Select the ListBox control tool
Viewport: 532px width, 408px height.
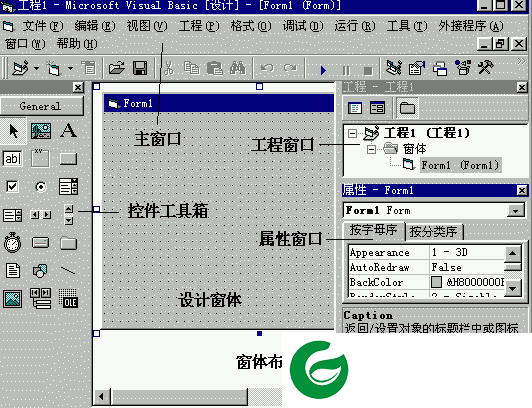(13, 215)
